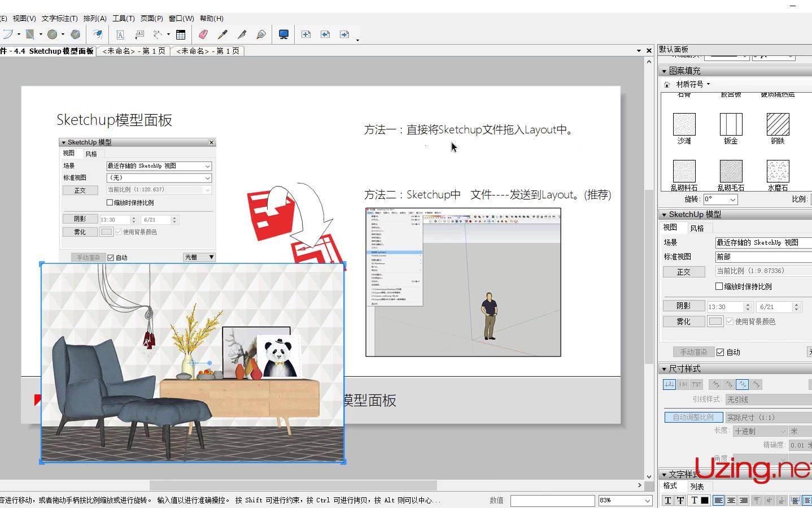
Task: Open the 旋转 angle dropdown
Action: 732,199
